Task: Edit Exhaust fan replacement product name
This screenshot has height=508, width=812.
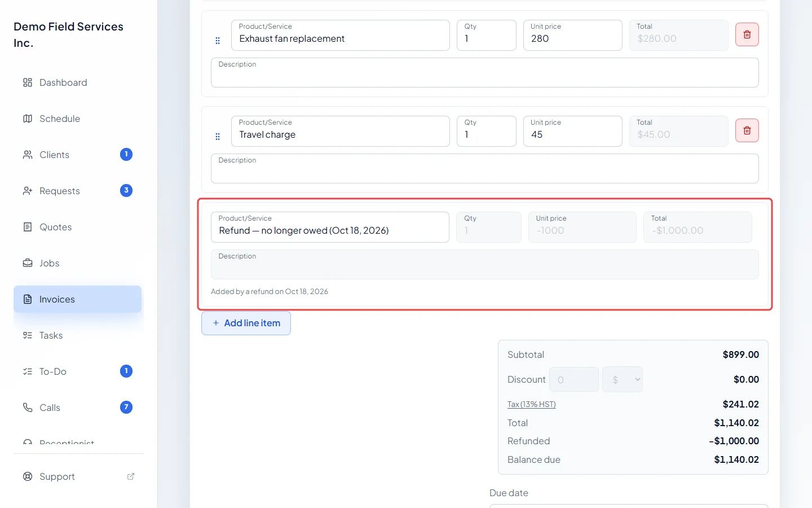Action: click(341, 35)
